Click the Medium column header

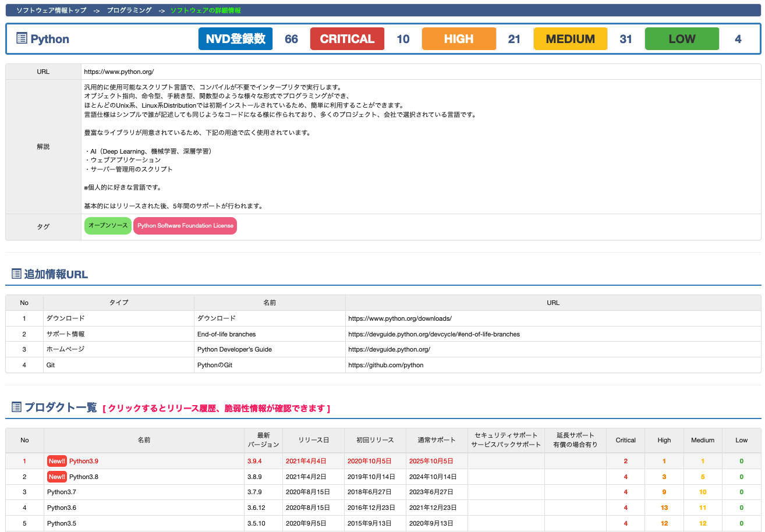703,440
